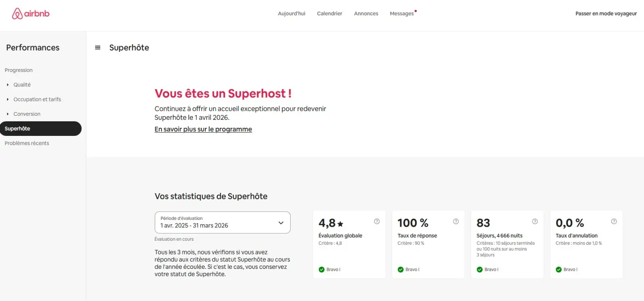
Task: Click the help icon on Taux de réponse card
Action: click(x=456, y=221)
